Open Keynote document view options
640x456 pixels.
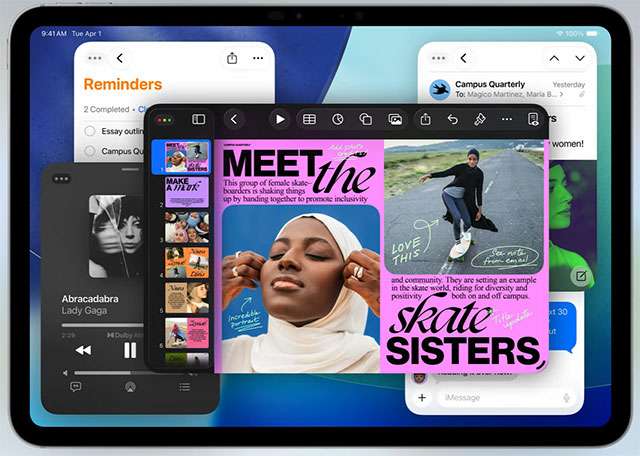[x=533, y=119]
